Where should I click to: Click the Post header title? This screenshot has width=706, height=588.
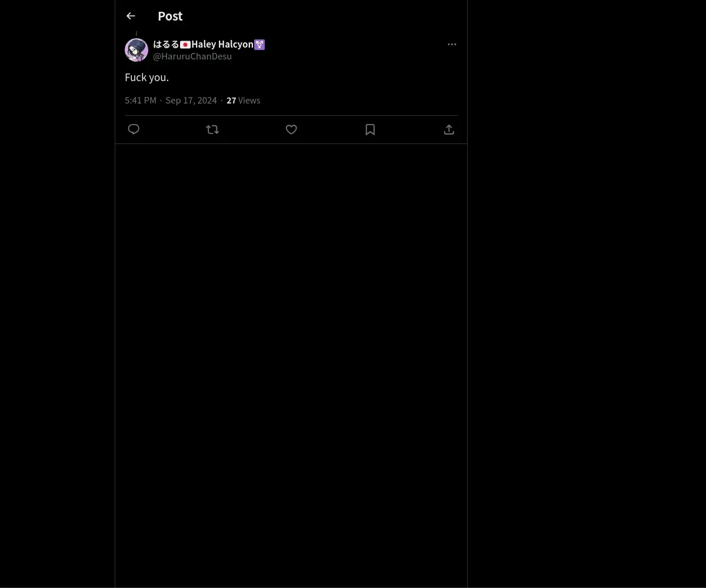[170, 16]
